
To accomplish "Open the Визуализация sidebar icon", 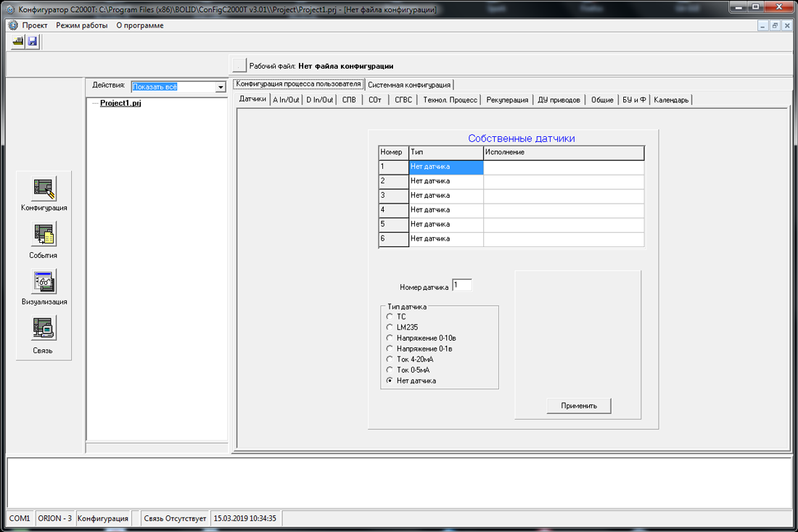I will click(44, 282).
